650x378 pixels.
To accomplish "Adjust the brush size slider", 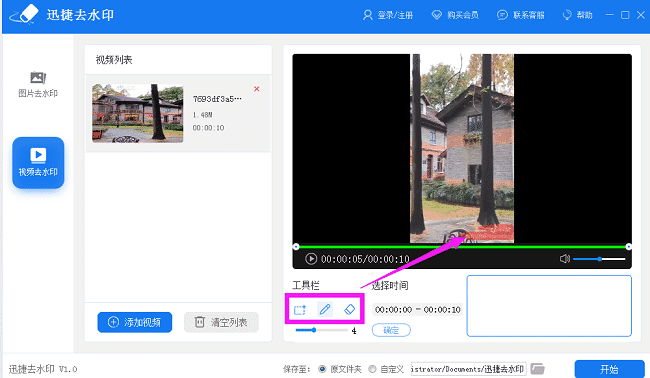I will click(x=322, y=330).
